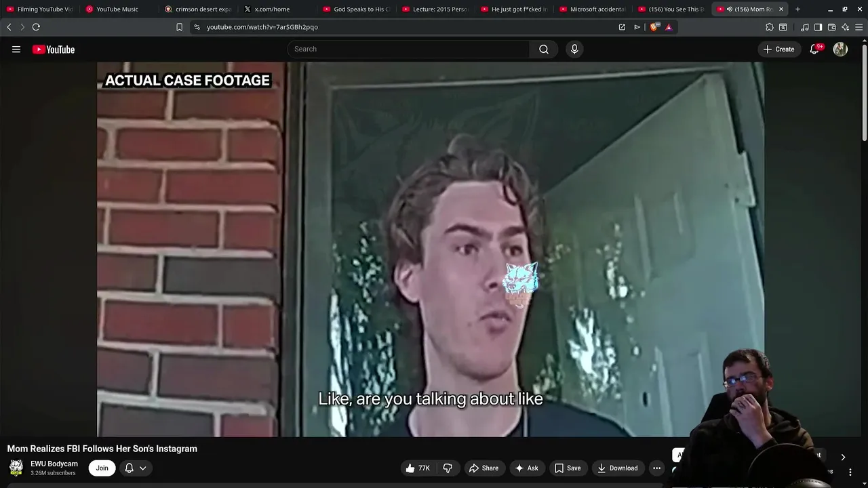Open the music note media control icon

(805, 27)
